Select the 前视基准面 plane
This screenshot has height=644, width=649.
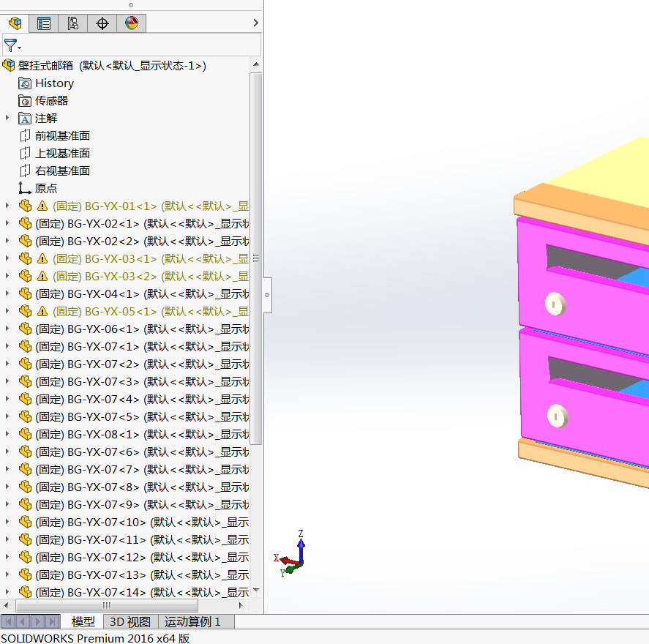click(62, 136)
